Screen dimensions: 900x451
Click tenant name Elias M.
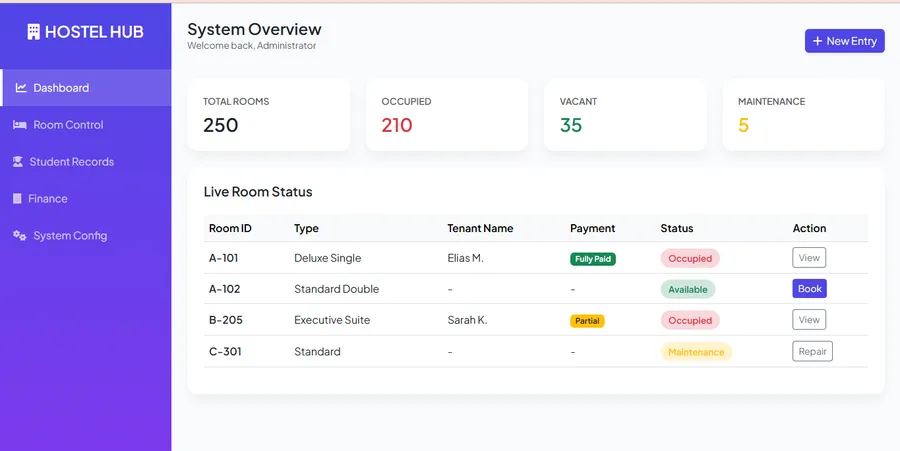coord(465,258)
